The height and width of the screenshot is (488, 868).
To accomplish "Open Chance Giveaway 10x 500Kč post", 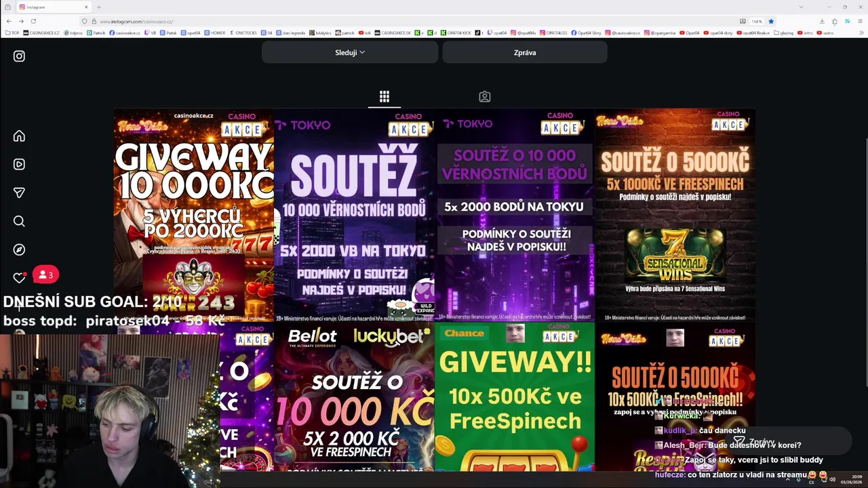I will click(x=515, y=397).
